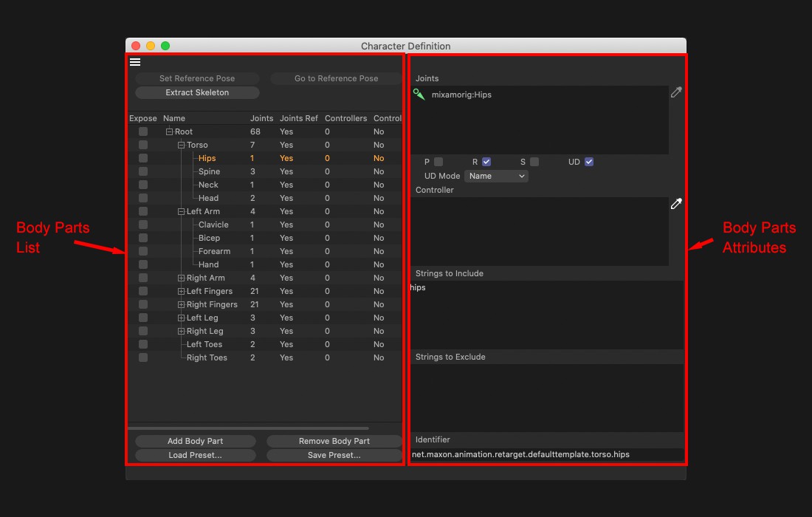Click the mixamorig:Hips joint icon

click(419, 95)
